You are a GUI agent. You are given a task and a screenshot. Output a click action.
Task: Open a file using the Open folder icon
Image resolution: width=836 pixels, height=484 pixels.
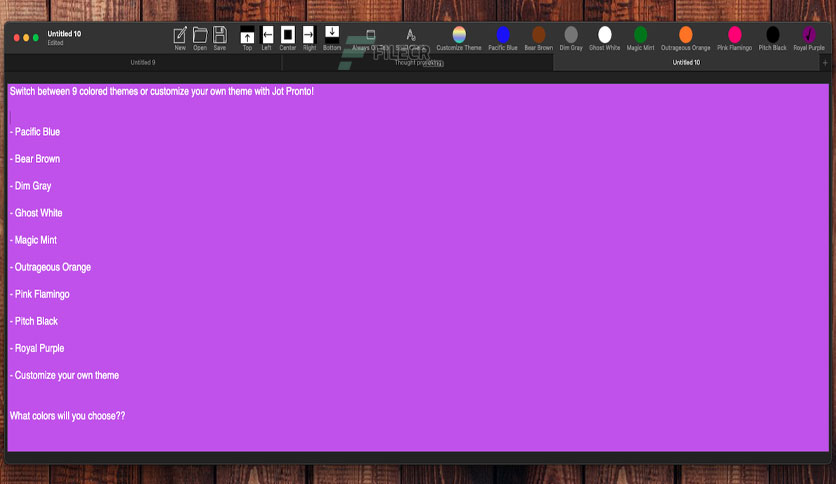pyautogui.click(x=200, y=35)
